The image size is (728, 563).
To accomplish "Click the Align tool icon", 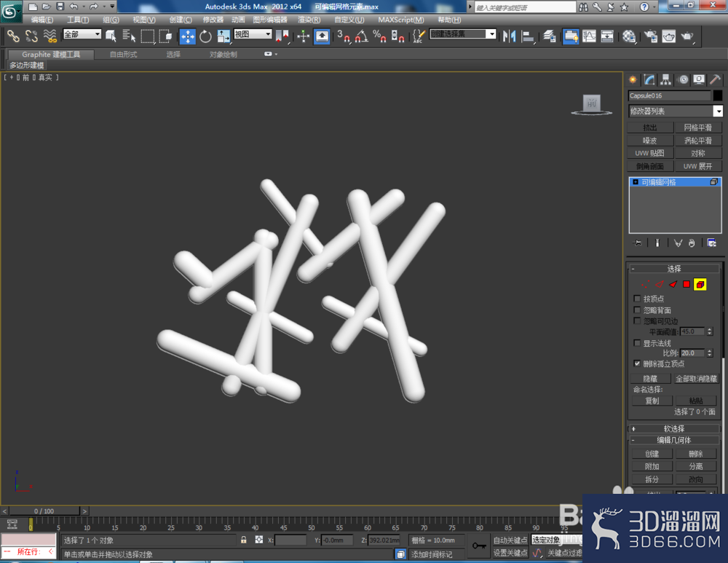I will (x=527, y=36).
